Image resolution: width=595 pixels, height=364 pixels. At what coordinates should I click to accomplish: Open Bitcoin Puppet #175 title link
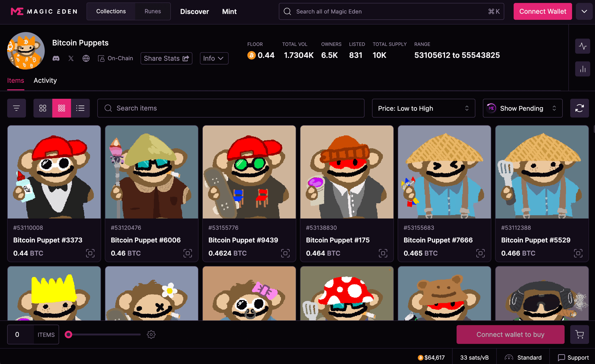coord(337,240)
